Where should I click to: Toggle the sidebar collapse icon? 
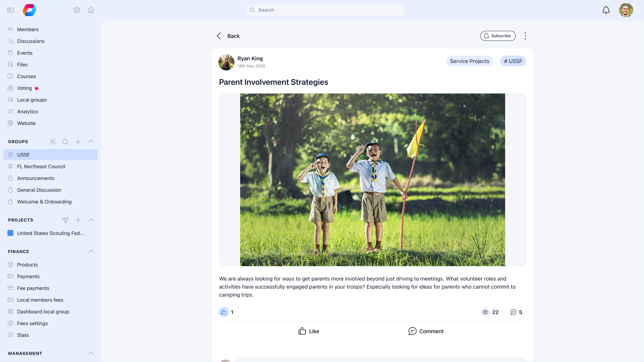click(x=10, y=10)
